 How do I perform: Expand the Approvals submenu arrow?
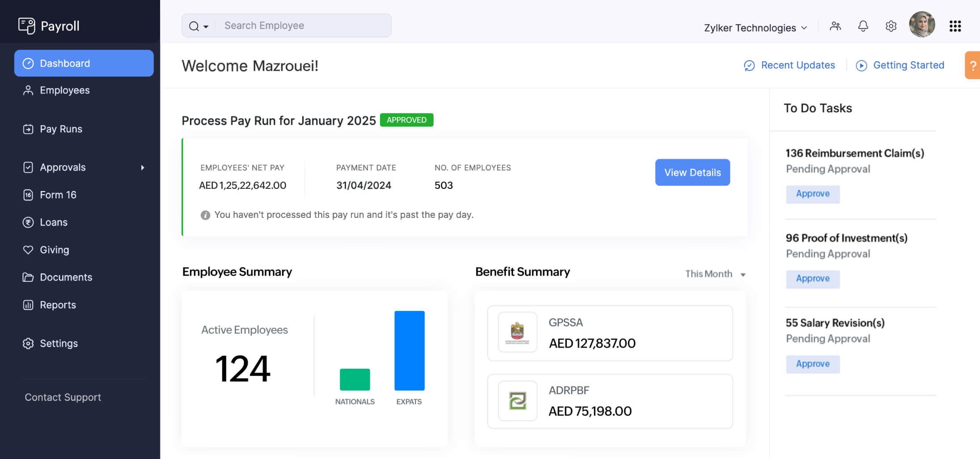tap(143, 168)
